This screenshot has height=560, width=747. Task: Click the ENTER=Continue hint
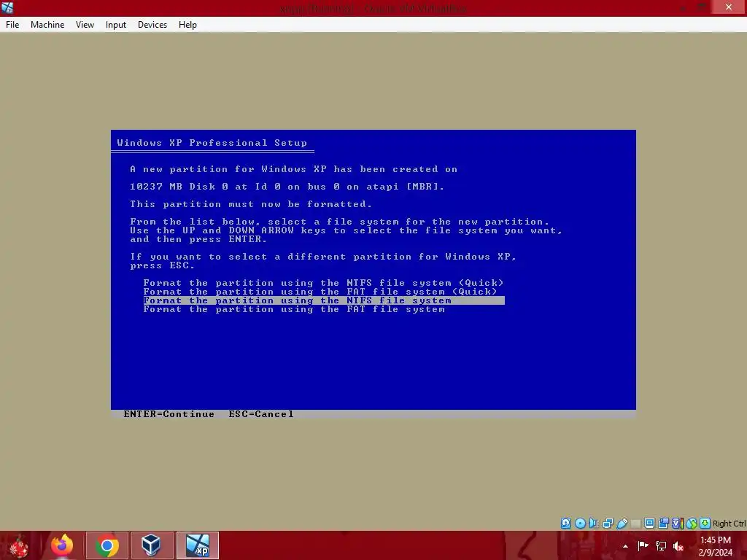[x=169, y=414]
